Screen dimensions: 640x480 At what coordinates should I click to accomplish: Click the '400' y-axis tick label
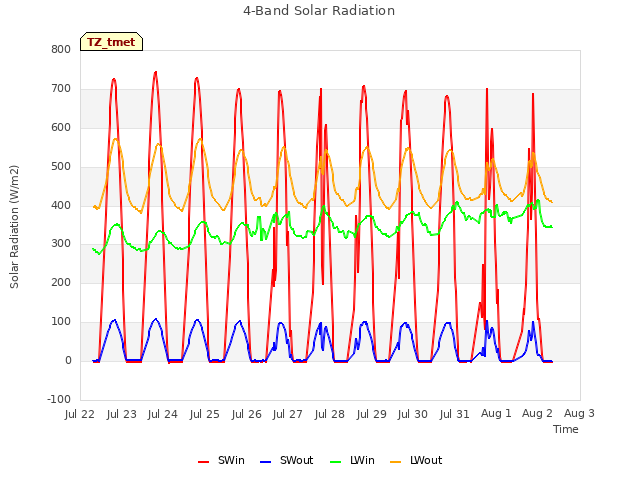(61, 205)
